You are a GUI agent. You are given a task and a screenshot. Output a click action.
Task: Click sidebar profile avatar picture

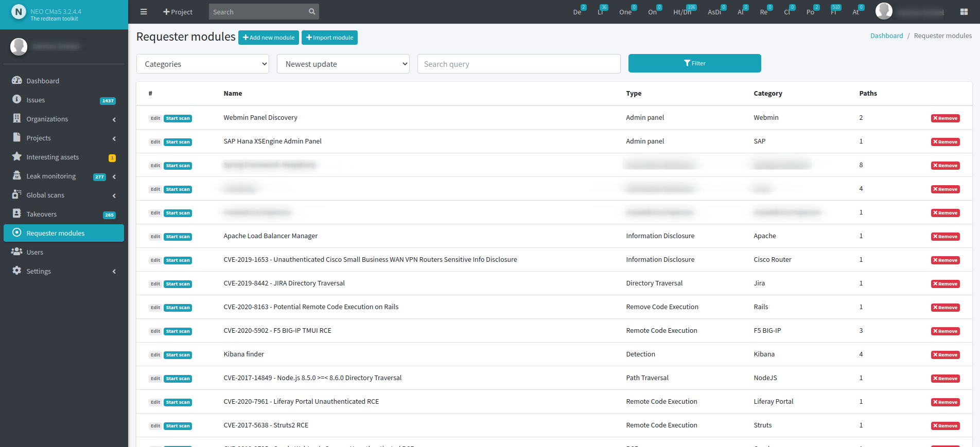point(19,46)
